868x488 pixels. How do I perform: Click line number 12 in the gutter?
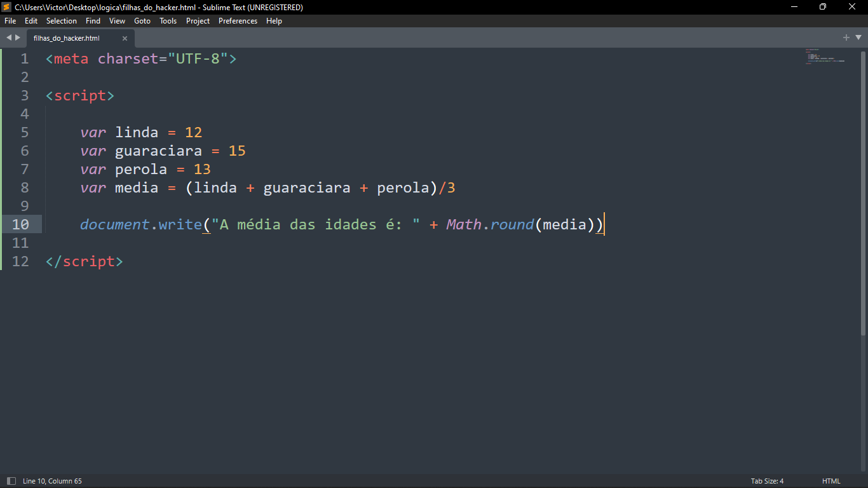[20, 261]
